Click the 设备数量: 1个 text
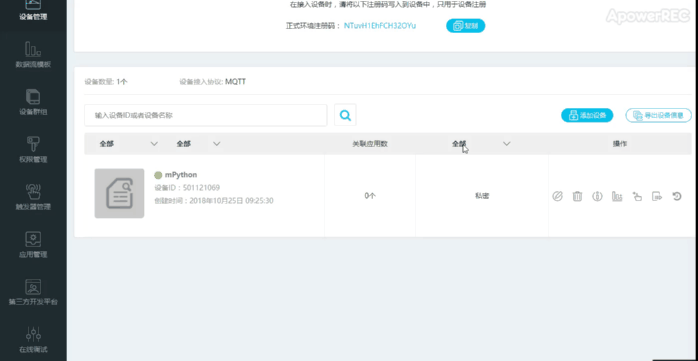The height and width of the screenshot is (361, 698). pyautogui.click(x=106, y=82)
